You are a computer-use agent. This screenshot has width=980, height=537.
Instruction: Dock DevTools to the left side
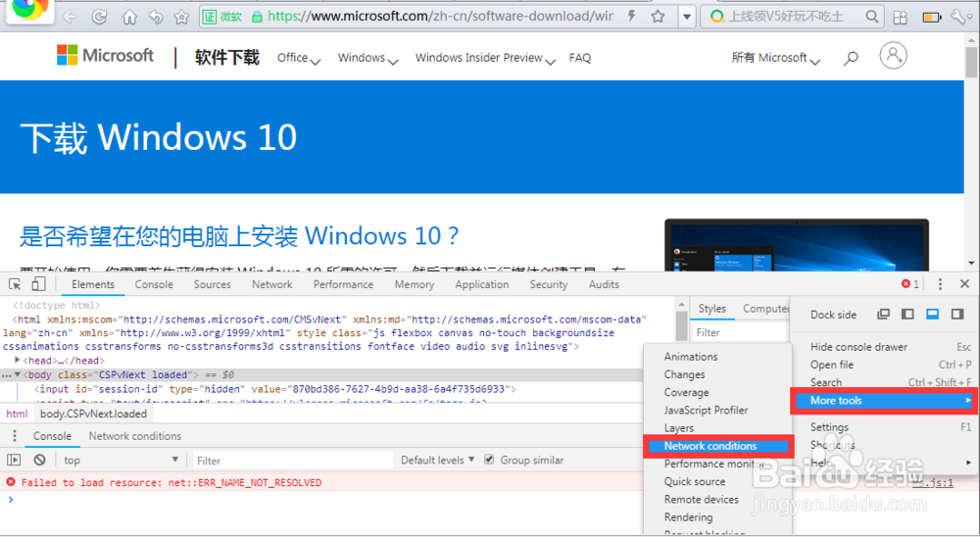click(x=907, y=314)
